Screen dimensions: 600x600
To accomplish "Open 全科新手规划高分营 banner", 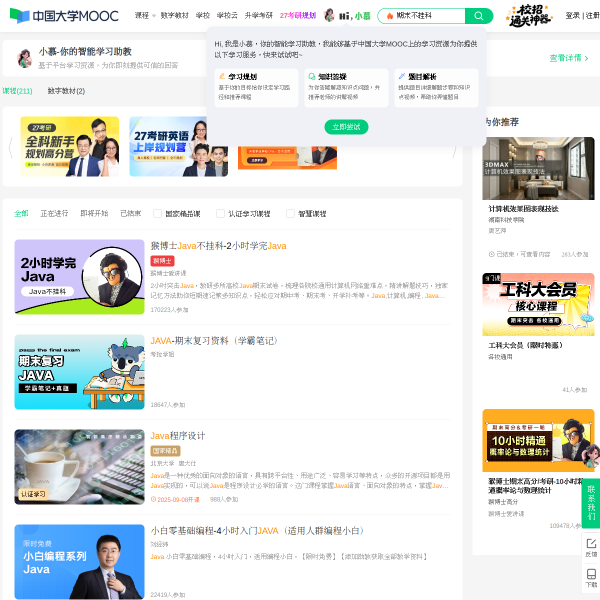I will [x=70, y=147].
